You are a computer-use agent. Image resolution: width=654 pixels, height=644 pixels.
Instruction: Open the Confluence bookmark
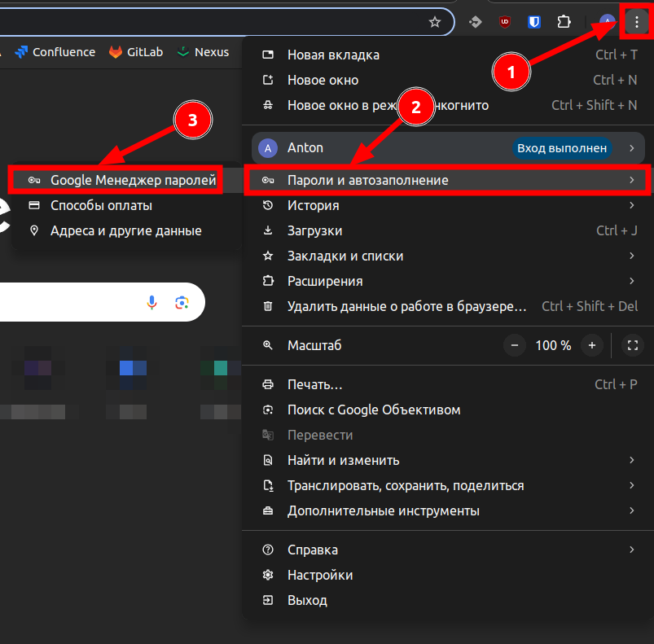point(55,52)
